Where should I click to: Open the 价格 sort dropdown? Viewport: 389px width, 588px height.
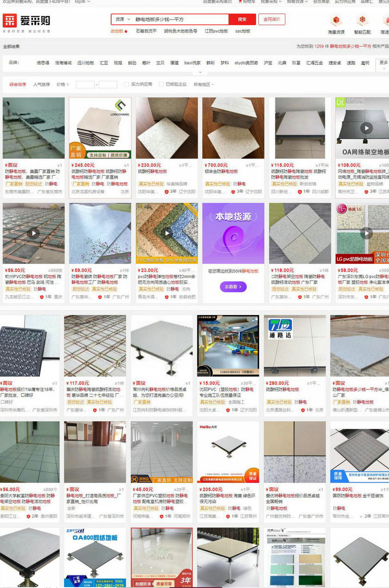click(x=63, y=84)
